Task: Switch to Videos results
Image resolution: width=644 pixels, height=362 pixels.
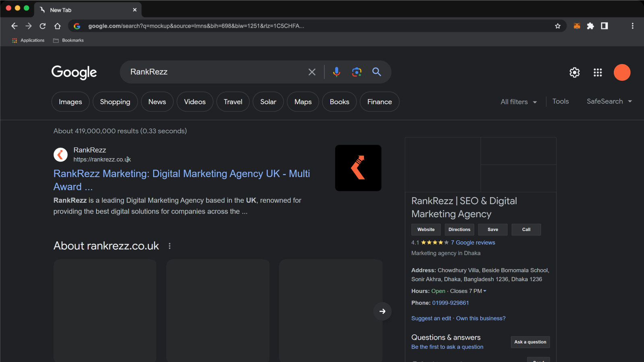Action: (195, 102)
